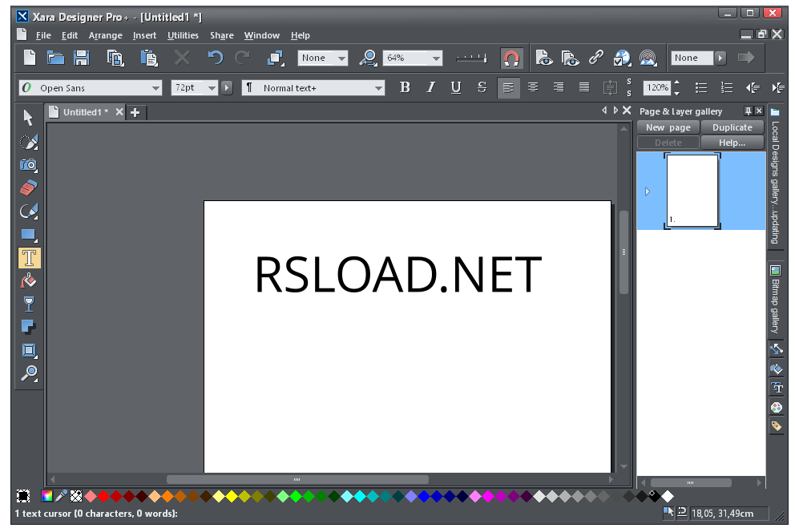
Task: Toggle bold formatting
Action: [x=405, y=87]
